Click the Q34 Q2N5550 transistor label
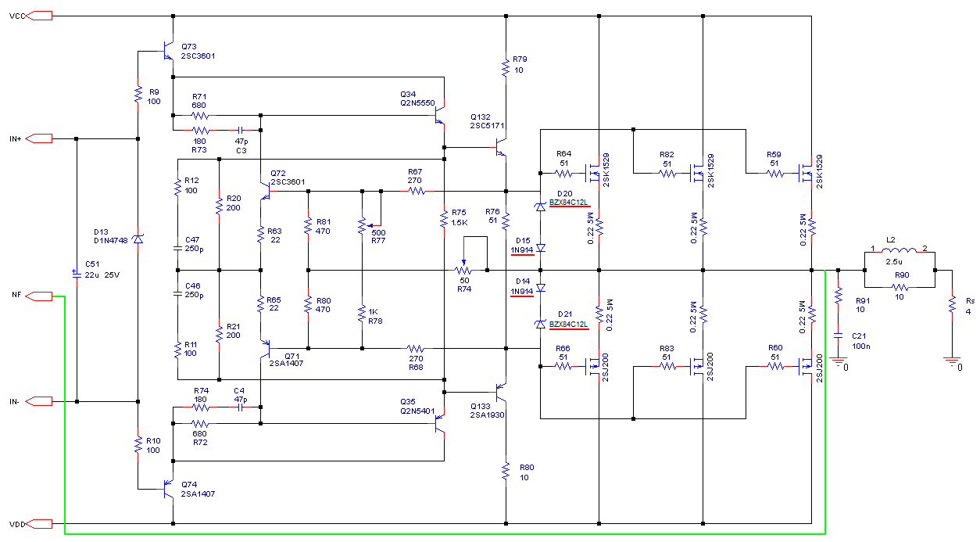980x542 pixels. click(x=417, y=99)
